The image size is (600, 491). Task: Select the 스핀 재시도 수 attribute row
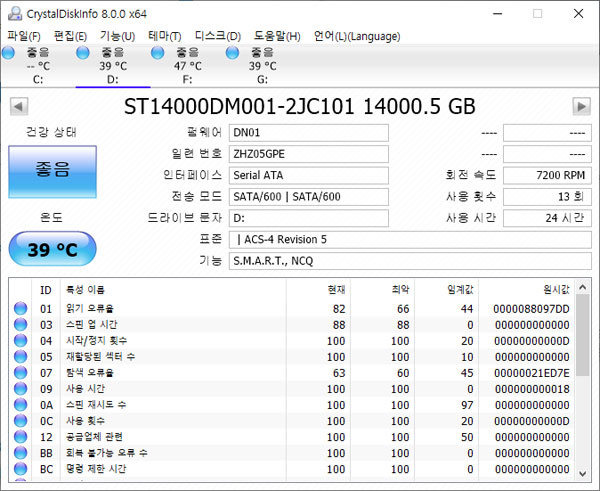[292, 405]
